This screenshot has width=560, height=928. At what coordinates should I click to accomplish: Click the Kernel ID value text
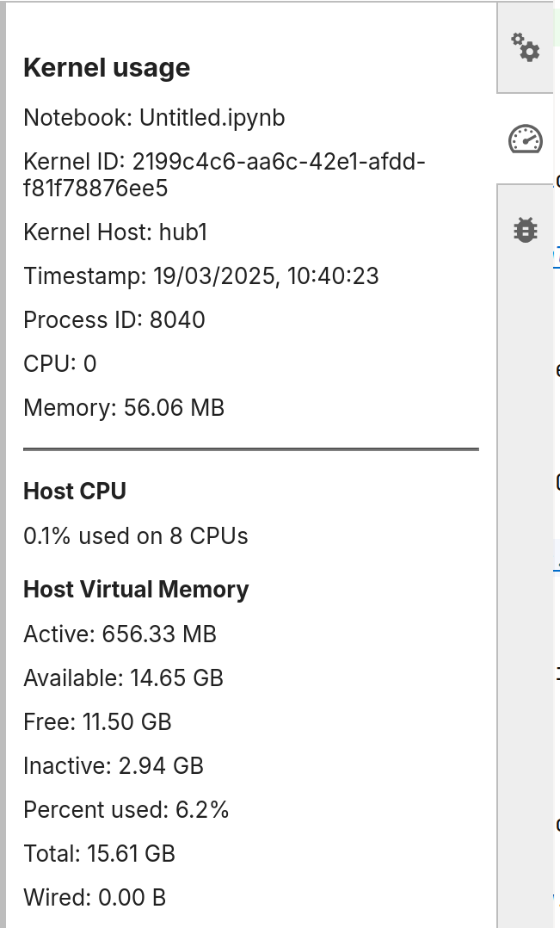(225, 175)
